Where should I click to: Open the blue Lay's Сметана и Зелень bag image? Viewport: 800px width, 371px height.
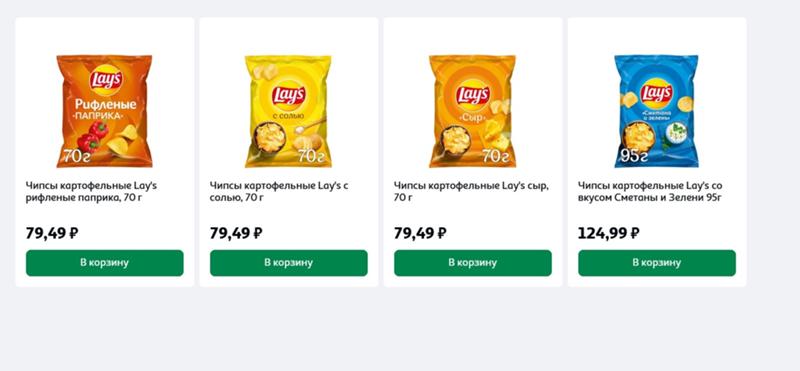656,111
